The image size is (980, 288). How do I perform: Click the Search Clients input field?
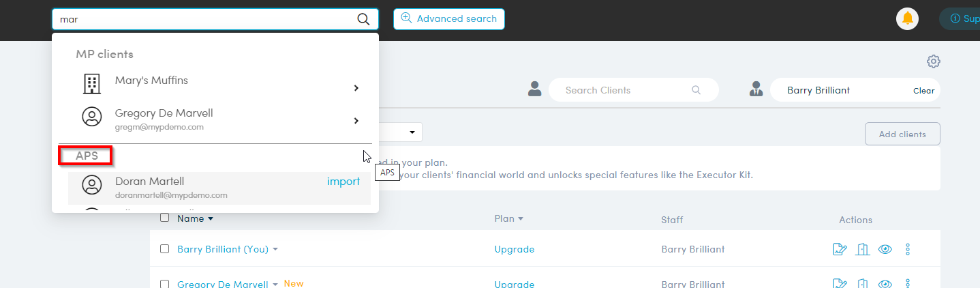click(626, 90)
